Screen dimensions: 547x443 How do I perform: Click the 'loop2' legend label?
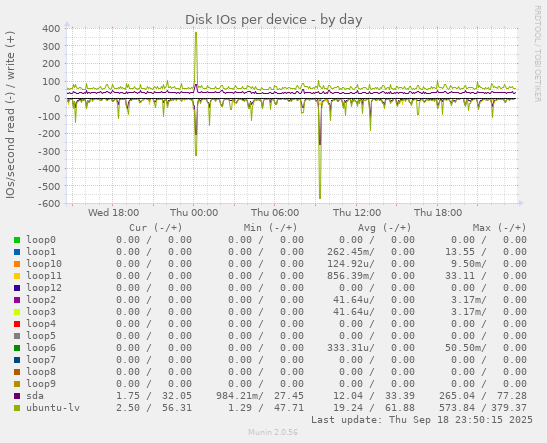[x=41, y=300]
